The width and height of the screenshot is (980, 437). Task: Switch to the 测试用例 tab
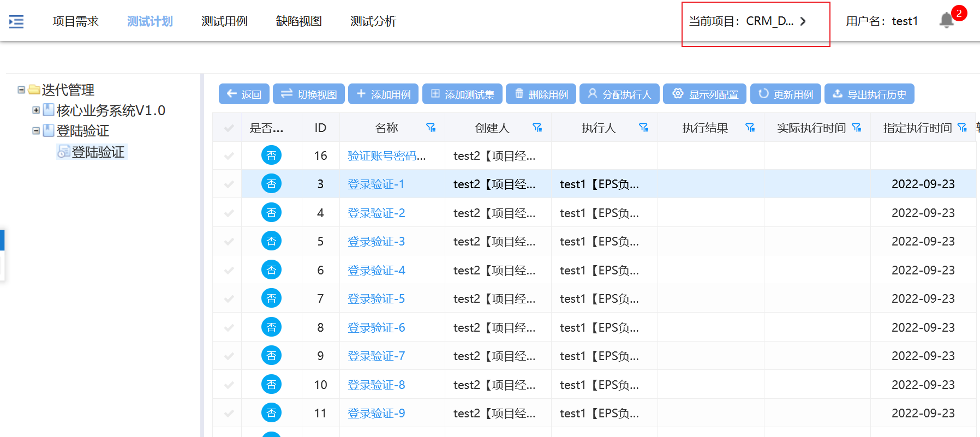(224, 21)
